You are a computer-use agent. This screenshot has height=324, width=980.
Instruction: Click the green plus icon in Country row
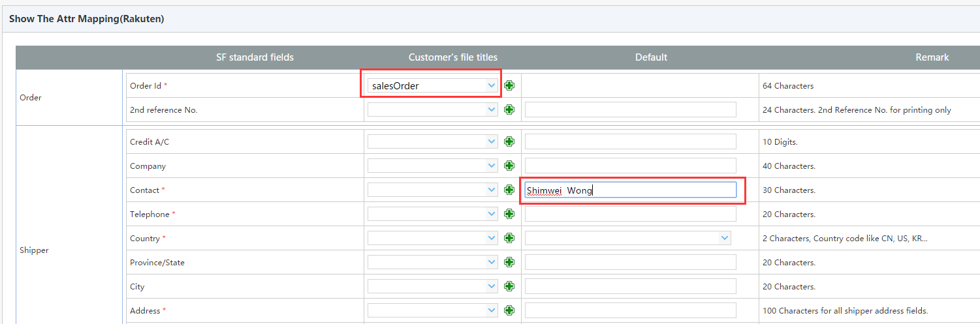(x=509, y=238)
